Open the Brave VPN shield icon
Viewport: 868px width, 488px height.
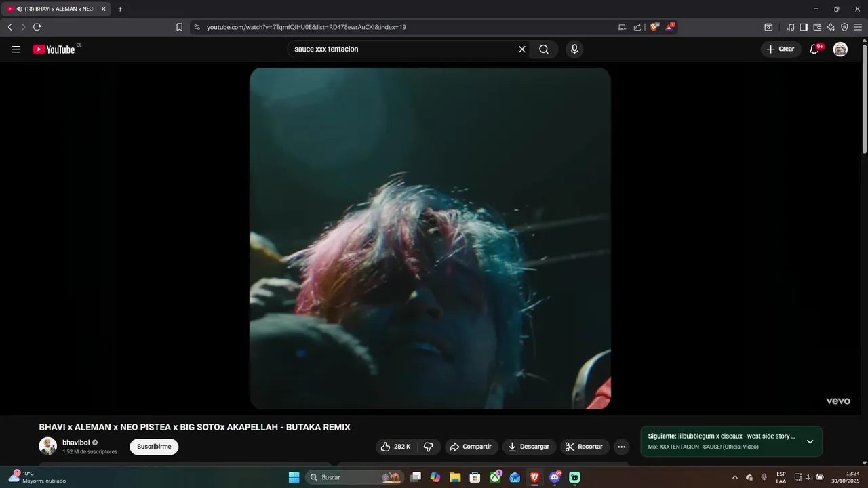coord(844,27)
